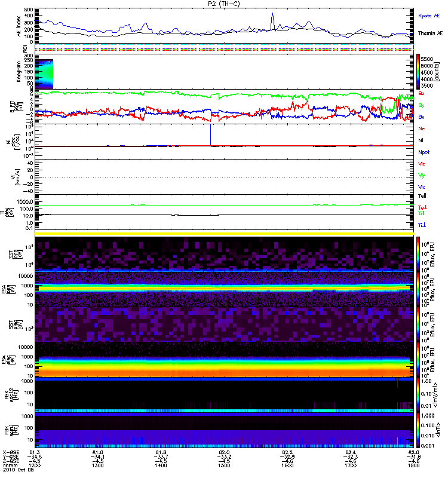Select the blue "Ti⊥" legend label

point(422,225)
